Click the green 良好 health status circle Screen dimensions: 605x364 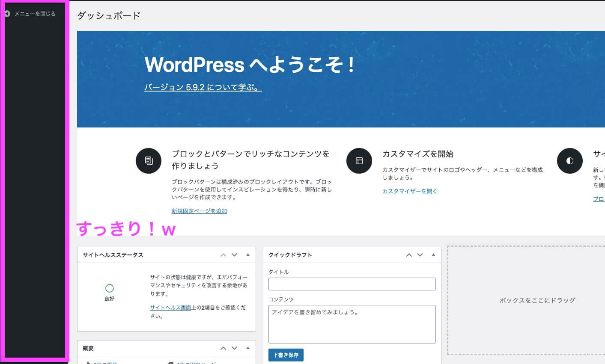110,288
